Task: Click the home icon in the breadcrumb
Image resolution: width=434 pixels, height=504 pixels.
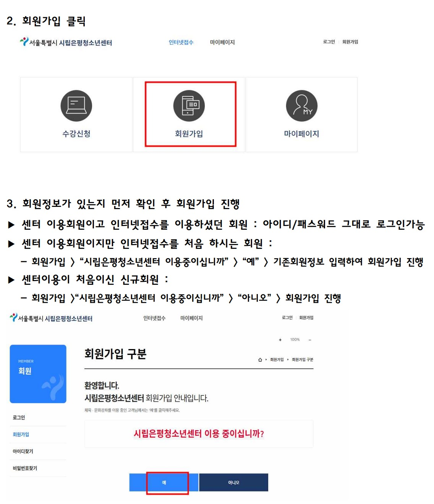Action: click(x=260, y=360)
